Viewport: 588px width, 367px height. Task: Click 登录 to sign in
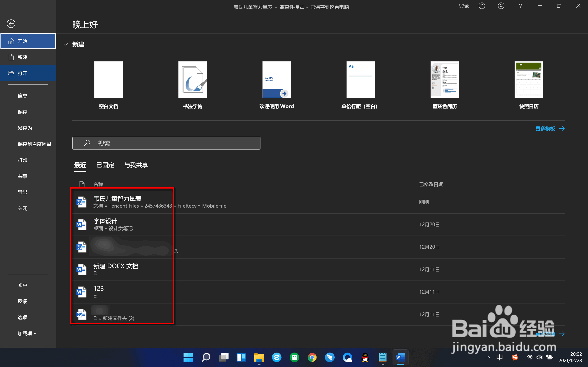pos(464,6)
